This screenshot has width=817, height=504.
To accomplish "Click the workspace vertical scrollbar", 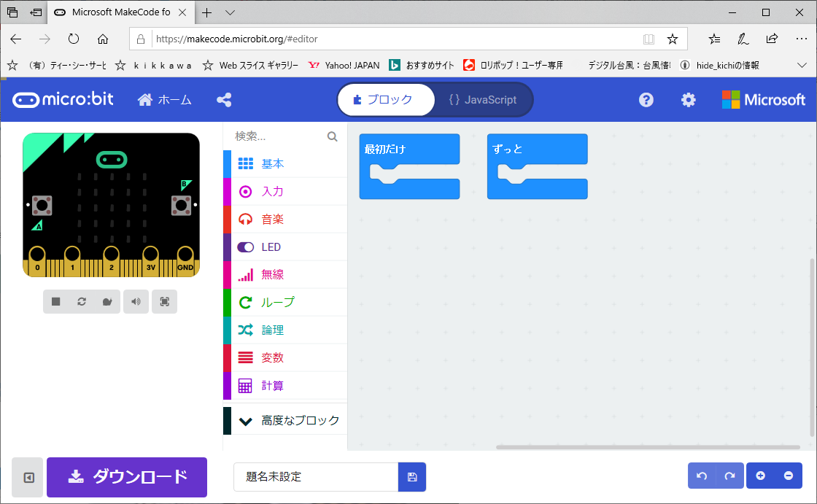I will [x=812, y=348].
